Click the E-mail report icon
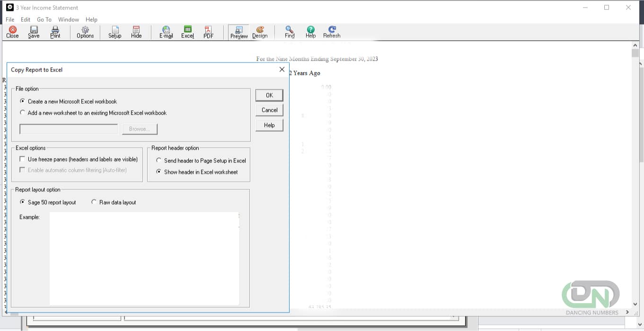644x331 pixels. (x=166, y=32)
